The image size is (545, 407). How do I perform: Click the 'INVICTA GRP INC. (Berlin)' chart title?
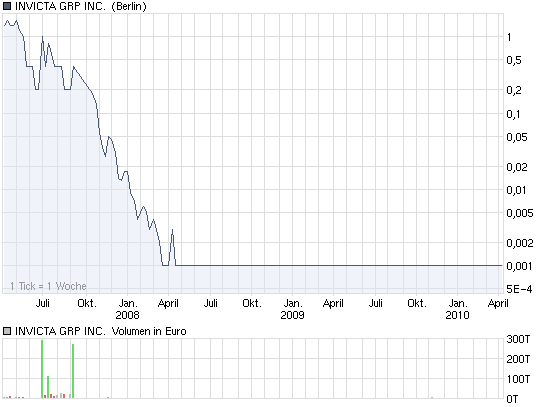point(81,6)
